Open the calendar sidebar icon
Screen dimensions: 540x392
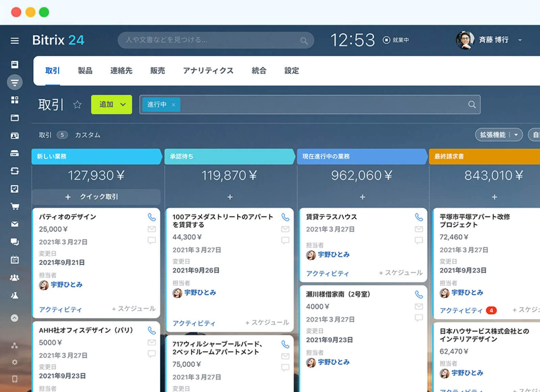(15, 260)
